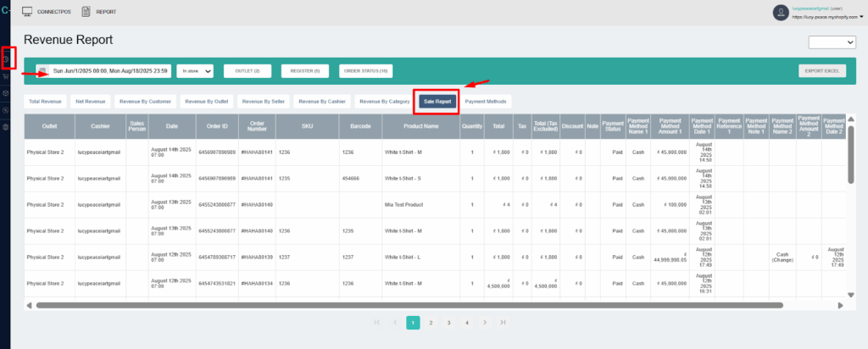Open the 'In store' dropdown
This screenshot has height=349, width=868.
pos(195,71)
